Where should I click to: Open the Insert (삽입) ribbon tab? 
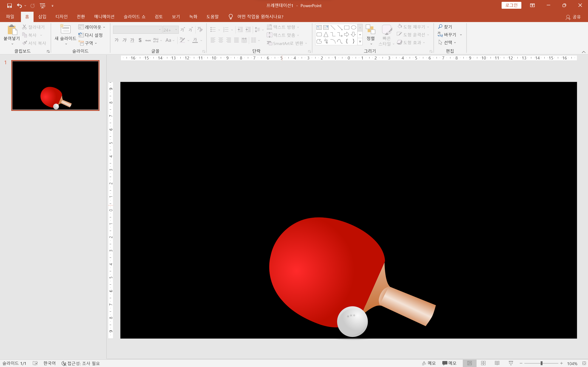point(42,17)
